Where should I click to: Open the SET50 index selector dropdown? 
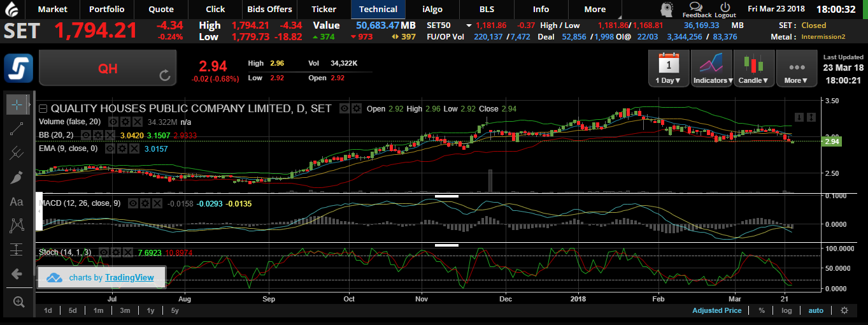(469, 25)
